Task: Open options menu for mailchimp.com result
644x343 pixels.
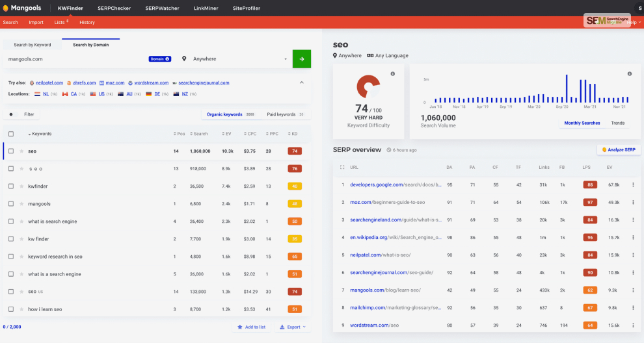Action: click(633, 308)
